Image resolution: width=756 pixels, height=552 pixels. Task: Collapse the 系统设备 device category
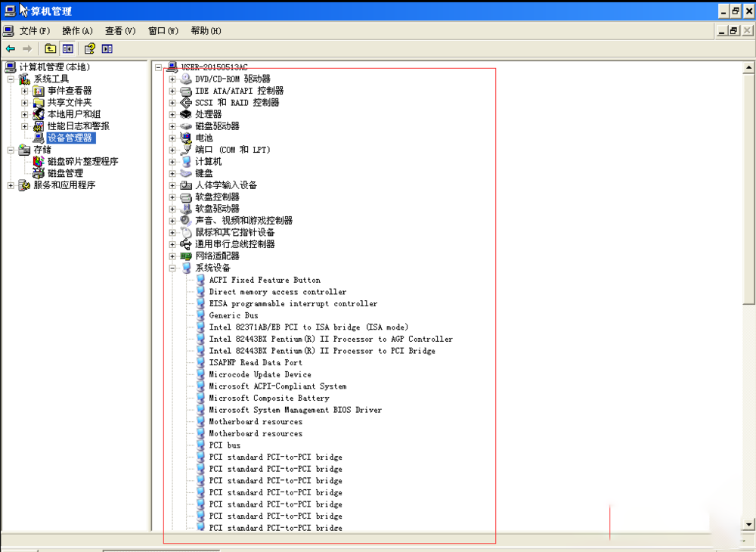click(172, 268)
